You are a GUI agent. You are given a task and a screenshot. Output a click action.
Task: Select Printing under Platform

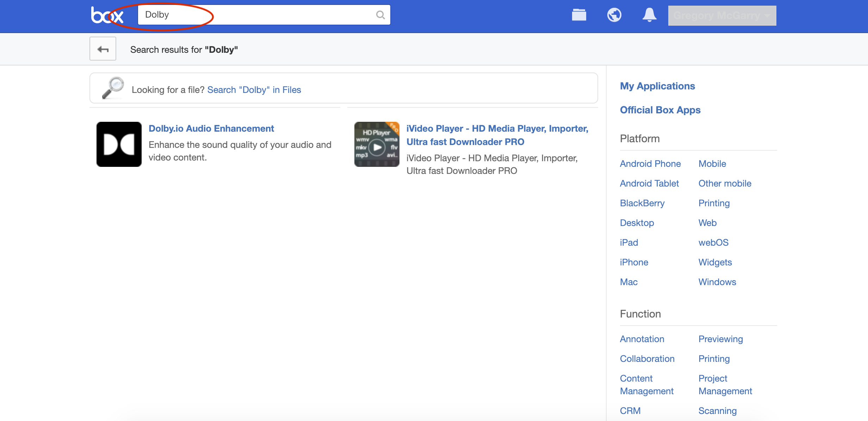point(714,203)
